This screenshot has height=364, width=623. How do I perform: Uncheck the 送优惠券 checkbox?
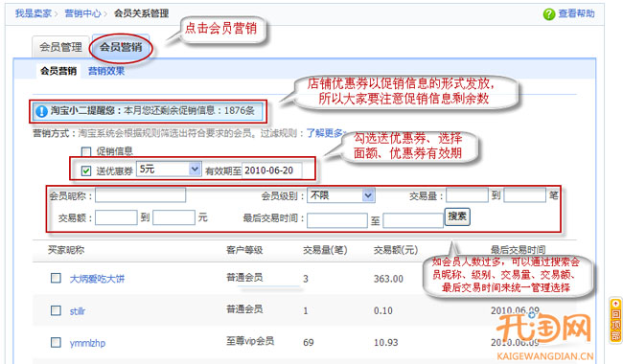click(x=86, y=171)
